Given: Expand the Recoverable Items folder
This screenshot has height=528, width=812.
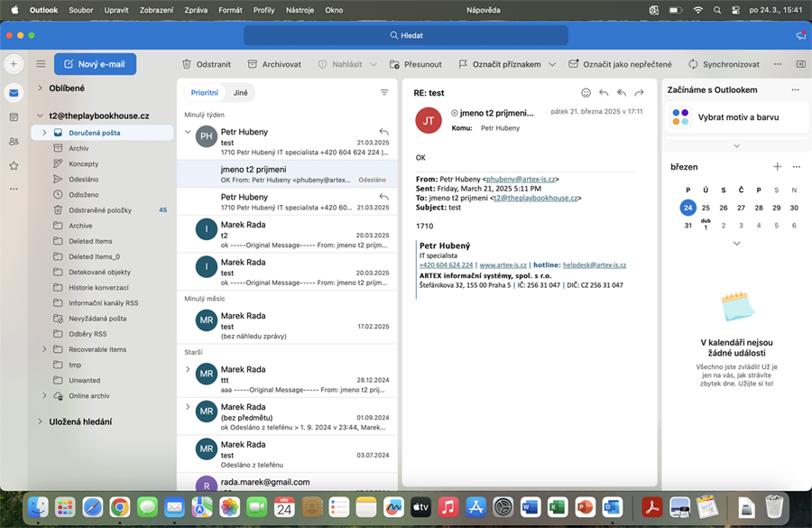Looking at the screenshot, I should 44,349.
